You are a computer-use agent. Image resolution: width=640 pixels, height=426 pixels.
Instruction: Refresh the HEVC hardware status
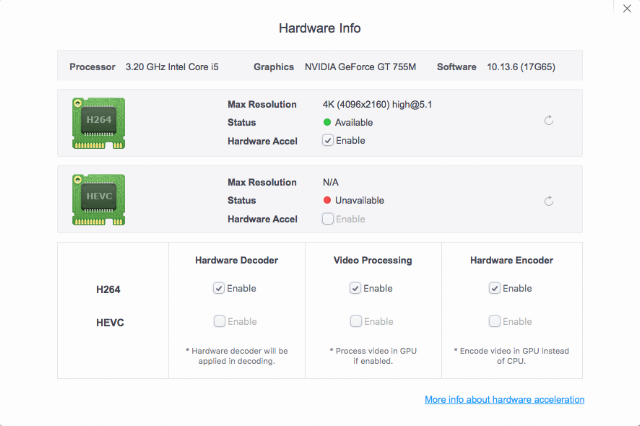[x=549, y=201]
